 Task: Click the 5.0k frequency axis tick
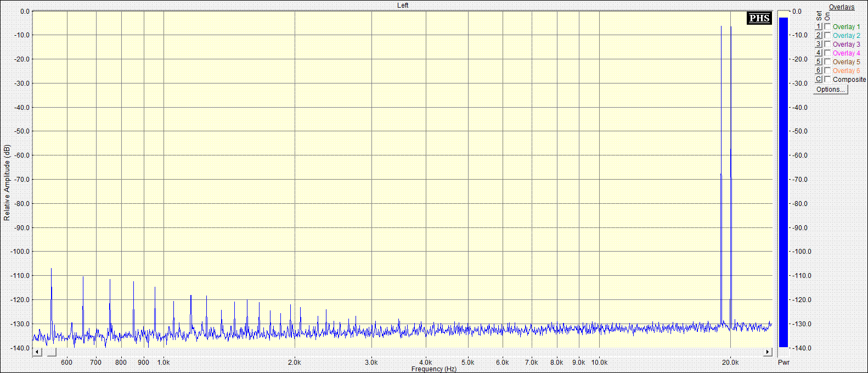point(468,362)
